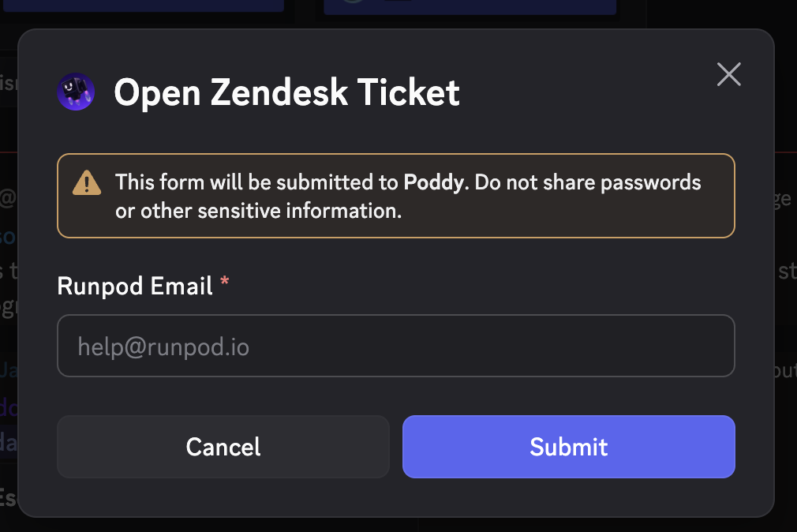The width and height of the screenshot is (797, 532).
Task: Click the X icon at dialog corner
Action: coord(728,74)
